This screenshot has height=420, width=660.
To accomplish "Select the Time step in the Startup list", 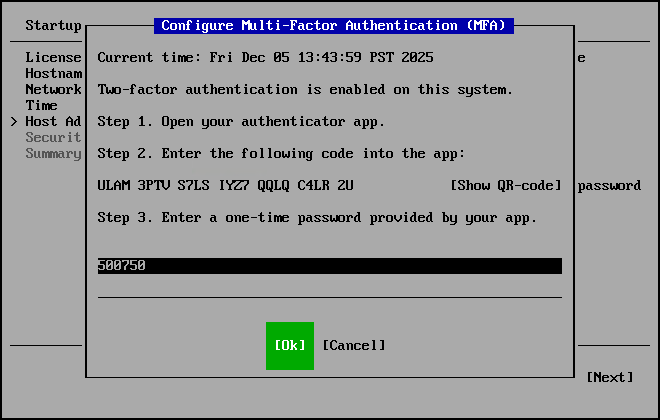I will (x=41, y=105).
